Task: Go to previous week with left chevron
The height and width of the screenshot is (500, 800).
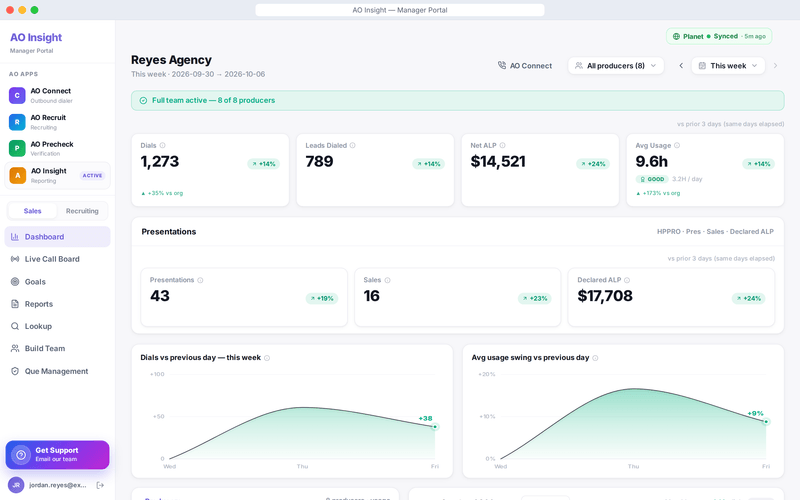Action: pyautogui.click(x=681, y=65)
